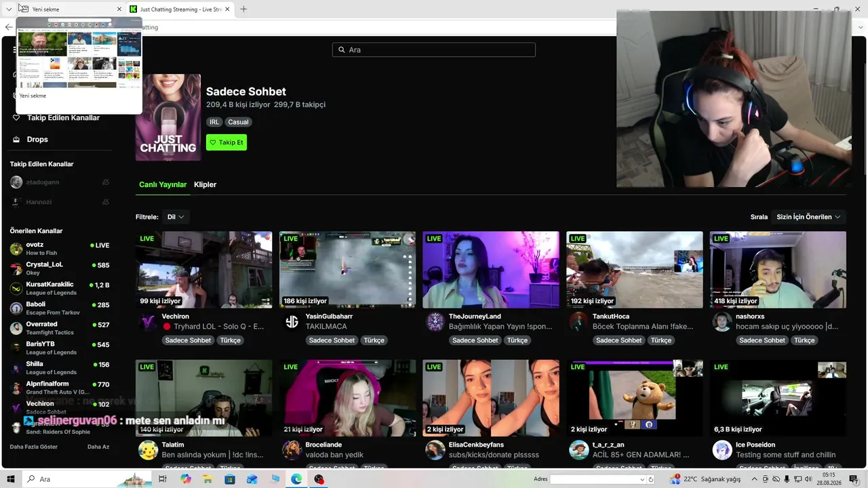
Task: Open Crystal_LoL in recommended channels
Action: [x=60, y=268]
